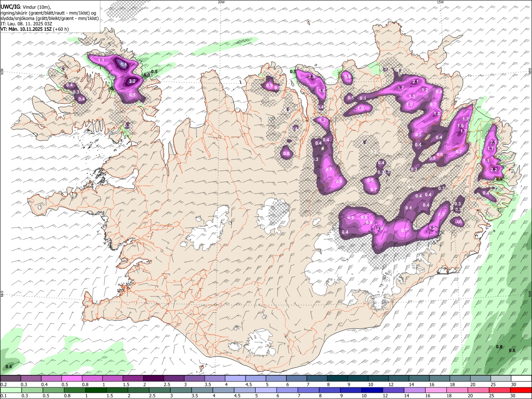This screenshot has width=532, height=399.
Task: Click the 2.5 snowfall value on map
Action: pos(311,77)
